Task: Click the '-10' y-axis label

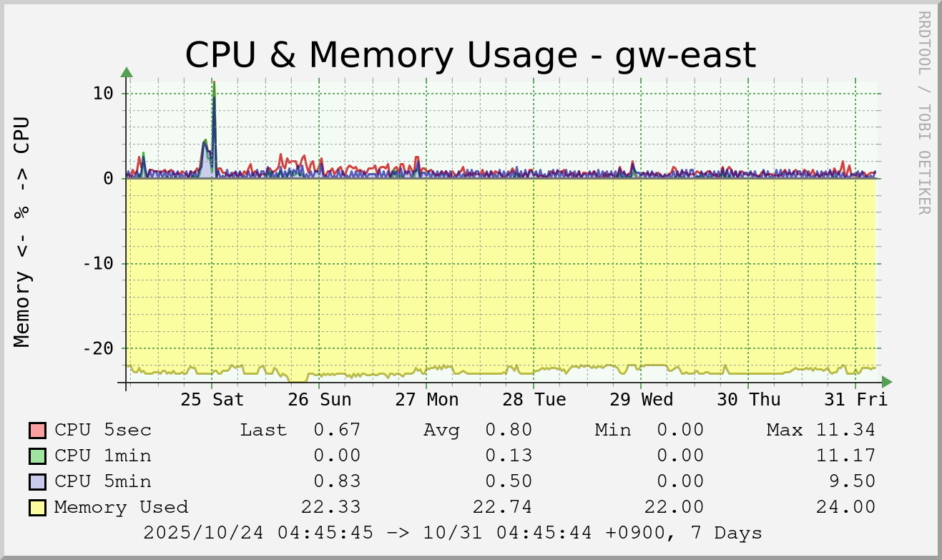Action: pyautogui.click(x=98, y=263)
